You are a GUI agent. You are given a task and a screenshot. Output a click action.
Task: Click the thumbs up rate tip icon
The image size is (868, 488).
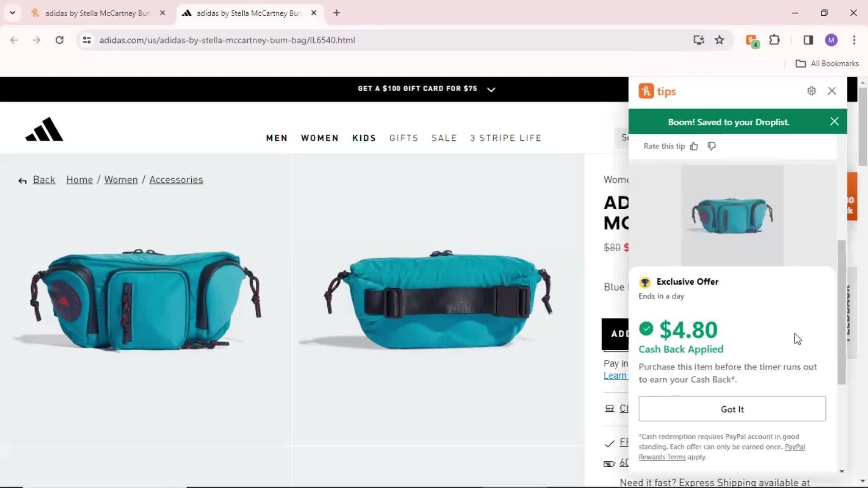click(693, 146)
